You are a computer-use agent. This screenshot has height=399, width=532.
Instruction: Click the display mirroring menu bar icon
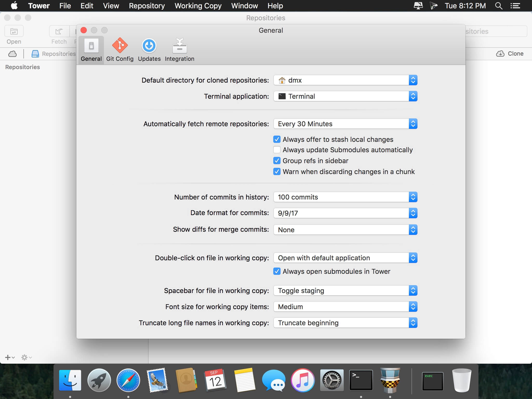[418, 6]
